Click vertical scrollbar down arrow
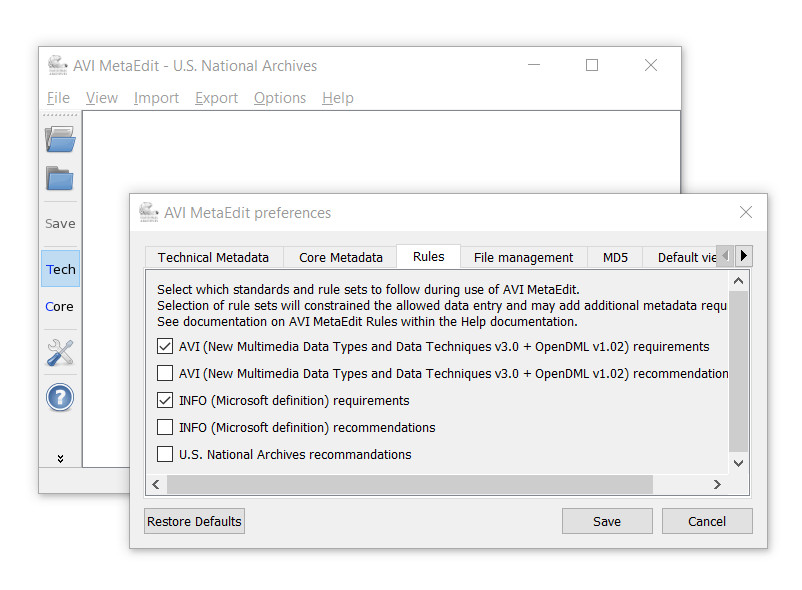 tap(739, 463)
